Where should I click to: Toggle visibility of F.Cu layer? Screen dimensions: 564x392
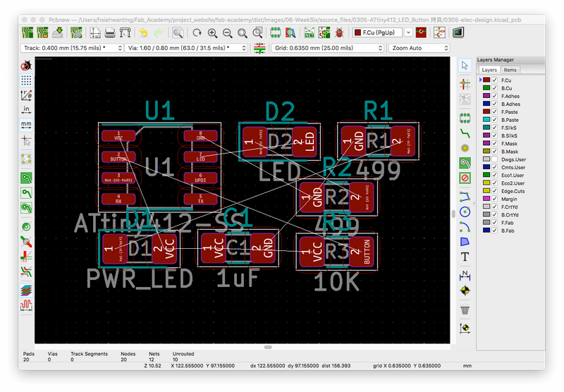click(x=494, y=80)
